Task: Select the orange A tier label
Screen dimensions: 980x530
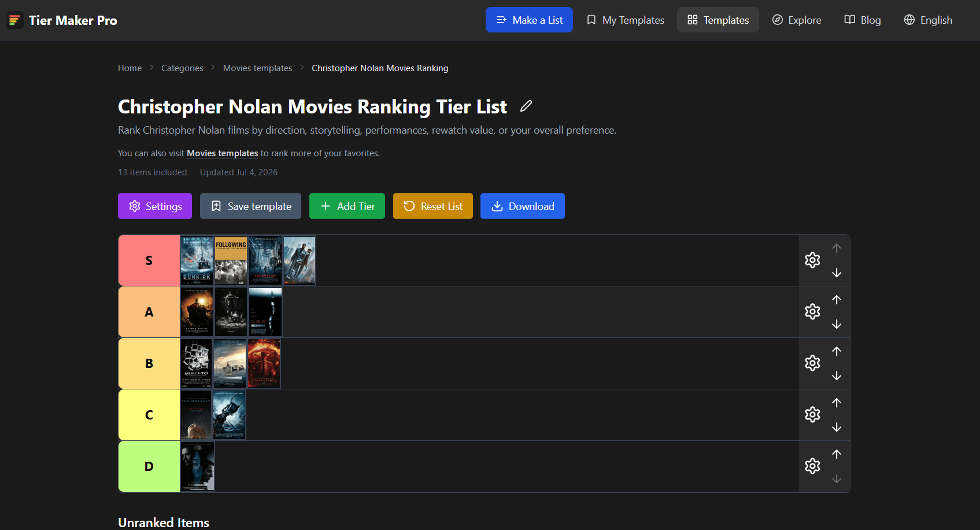Action: pos(149,312)
